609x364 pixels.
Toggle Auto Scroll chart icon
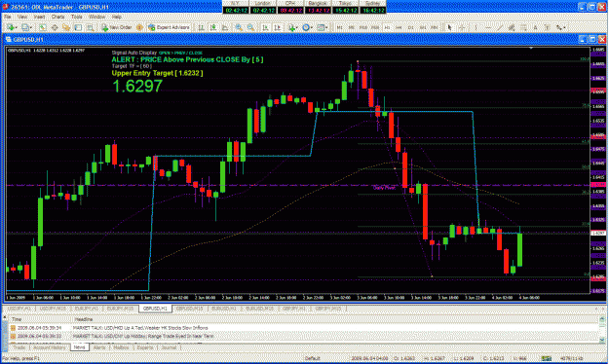265,27
